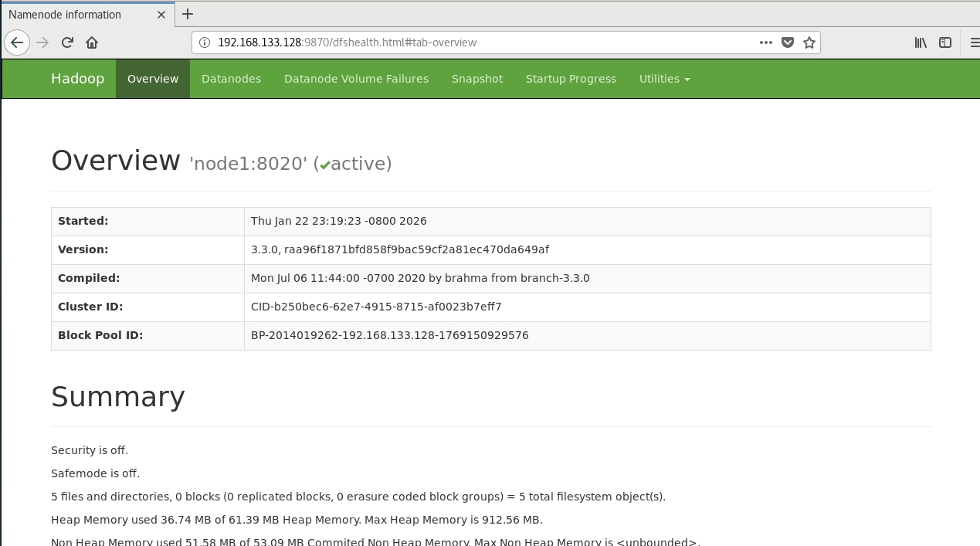980x546 pixels.
Task: Expand the Utilities dropdown menu
Action: point(664,79)
